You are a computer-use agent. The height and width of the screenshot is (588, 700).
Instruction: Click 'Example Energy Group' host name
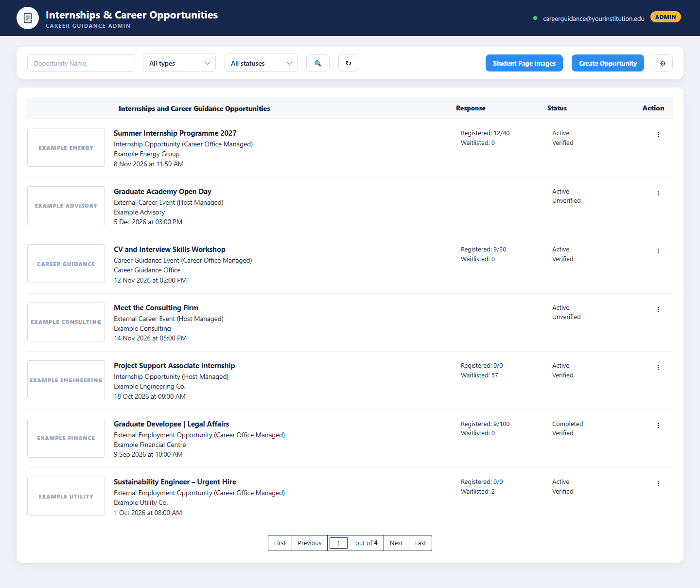click(147, 154)
